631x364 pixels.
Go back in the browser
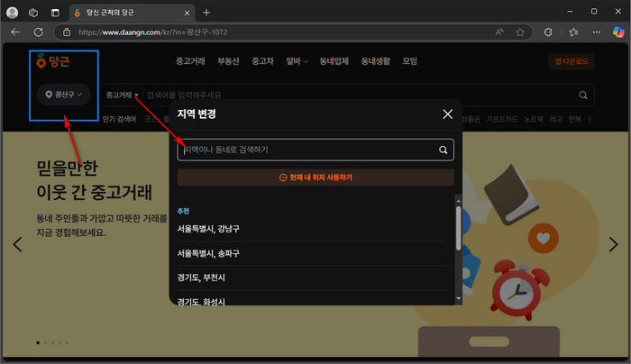[x=15, y=32]
